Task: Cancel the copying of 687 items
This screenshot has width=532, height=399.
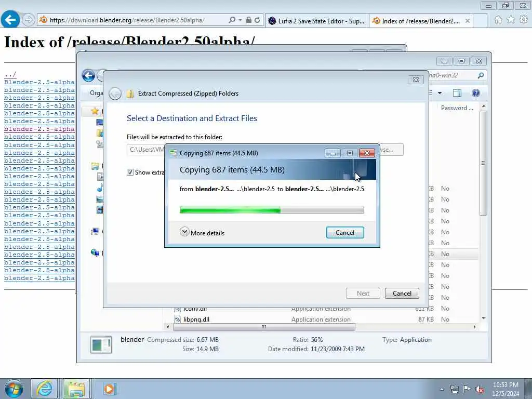Action: 345,232
